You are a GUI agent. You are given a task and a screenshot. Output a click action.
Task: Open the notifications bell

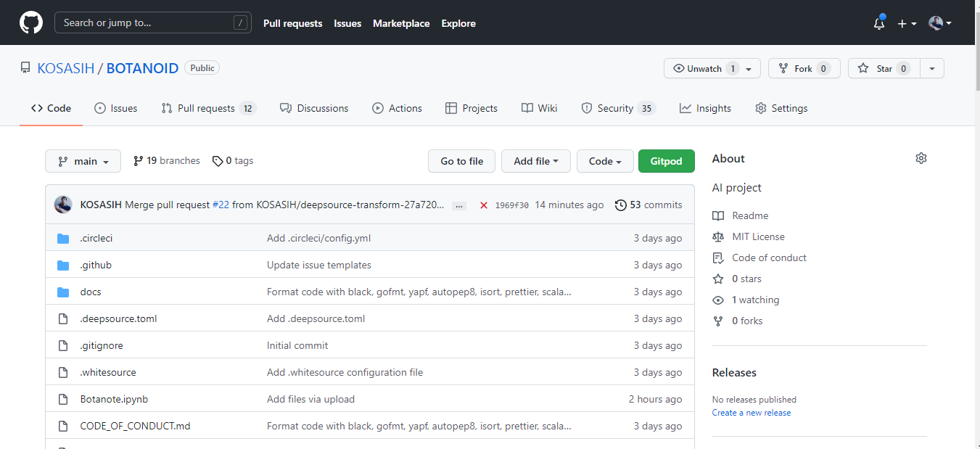click(x=879, y=23)
